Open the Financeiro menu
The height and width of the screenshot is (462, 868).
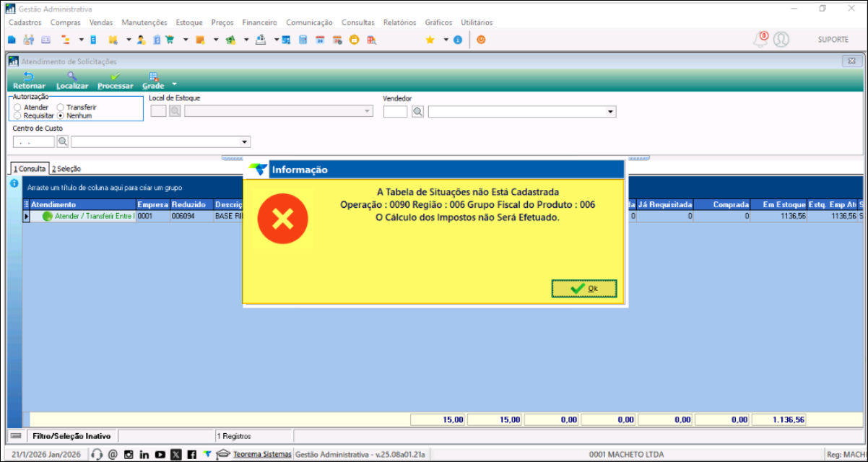[259, 22]
